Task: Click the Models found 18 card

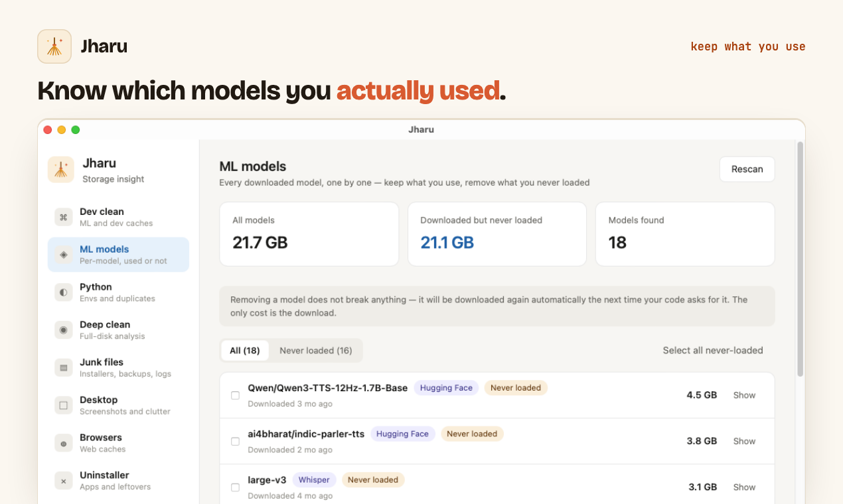Action: click(685, 234)
